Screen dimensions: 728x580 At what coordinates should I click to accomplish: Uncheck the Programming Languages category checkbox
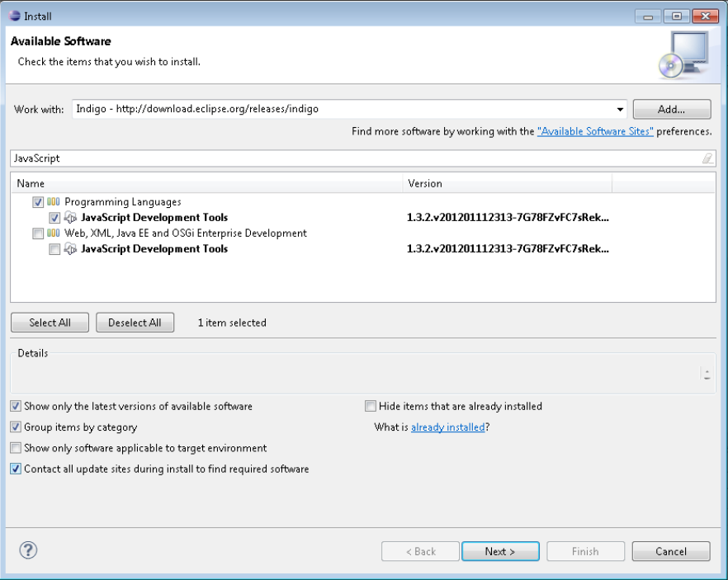(x=38, y=202)
